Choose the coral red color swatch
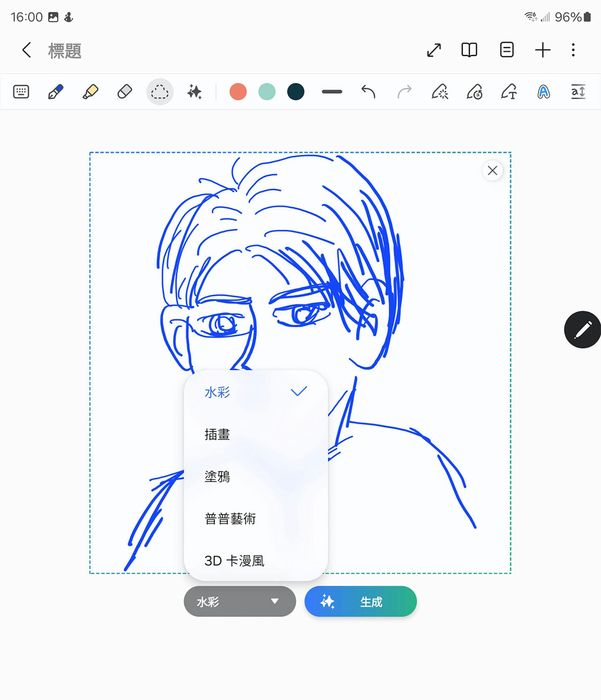This screenshot has width=601, height=700. tap(238, 92)
